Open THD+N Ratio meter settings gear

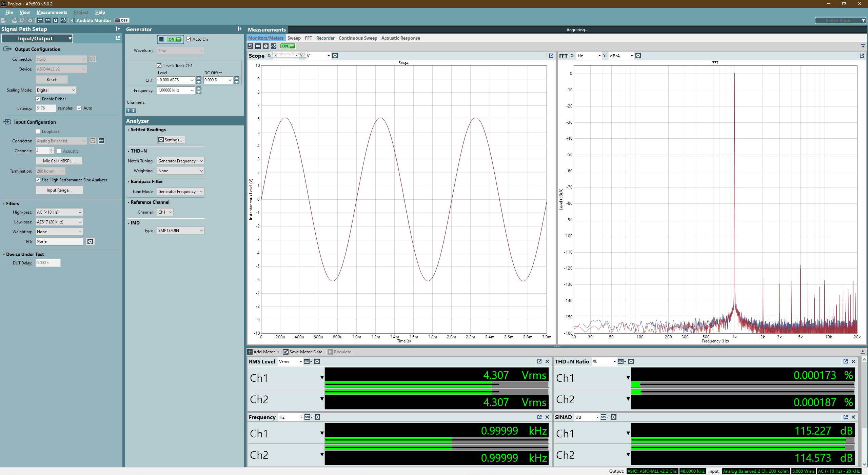click(631, 361)
